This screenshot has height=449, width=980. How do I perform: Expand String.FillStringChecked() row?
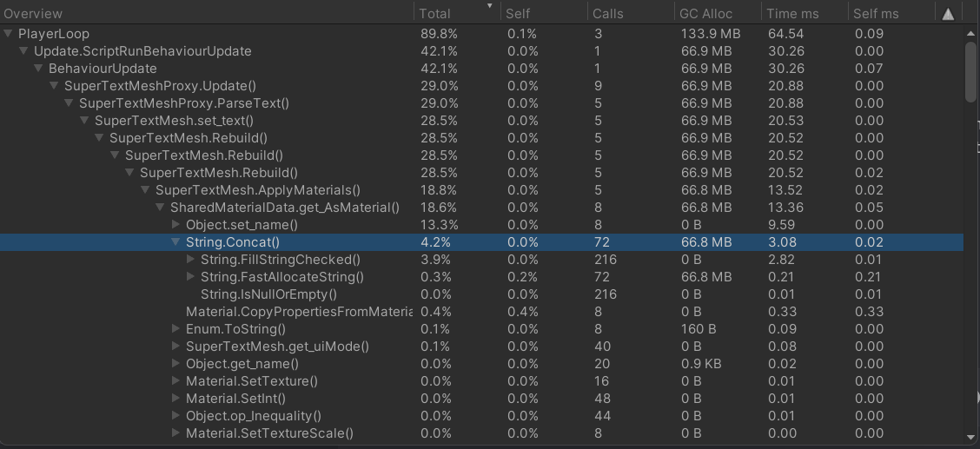[190, 259]
